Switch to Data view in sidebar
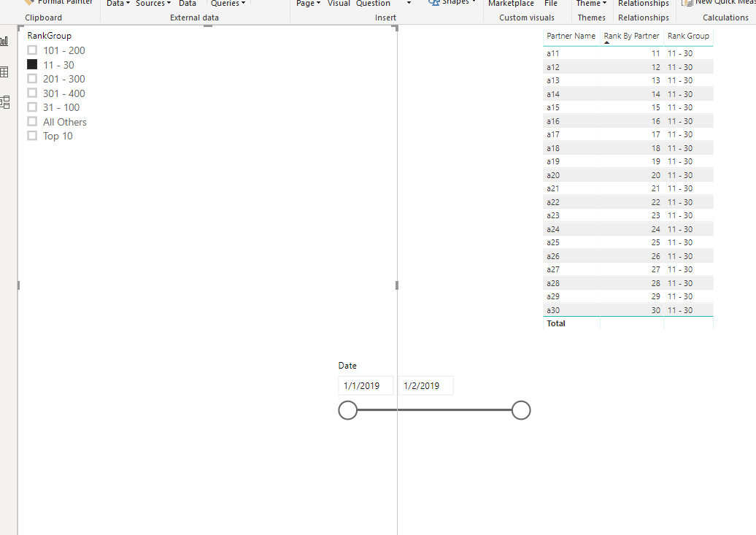This screenshot has width=756, height=535. [x=4, y=72]
